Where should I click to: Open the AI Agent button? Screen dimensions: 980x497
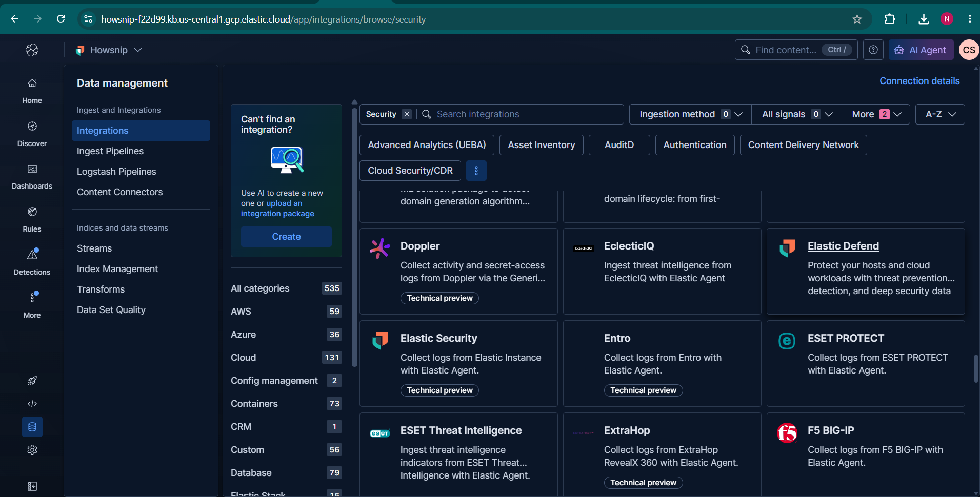pos(921,50)
